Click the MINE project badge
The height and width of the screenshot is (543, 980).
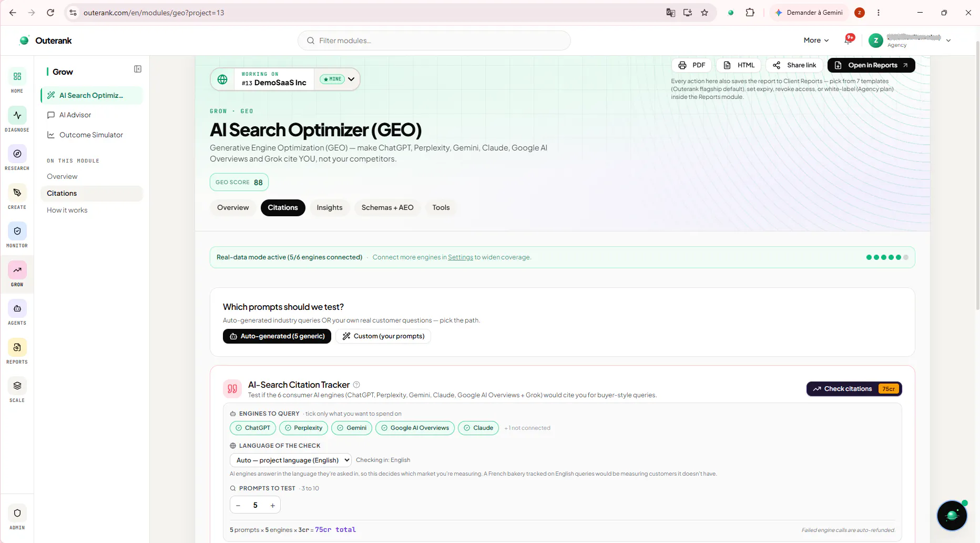coord(332,79)
